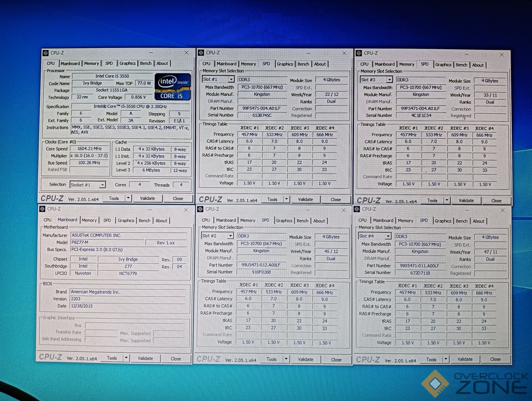Click Validate in the Slot #3 window
This screenshot has height=401, width=532.
tap(466, 200)
